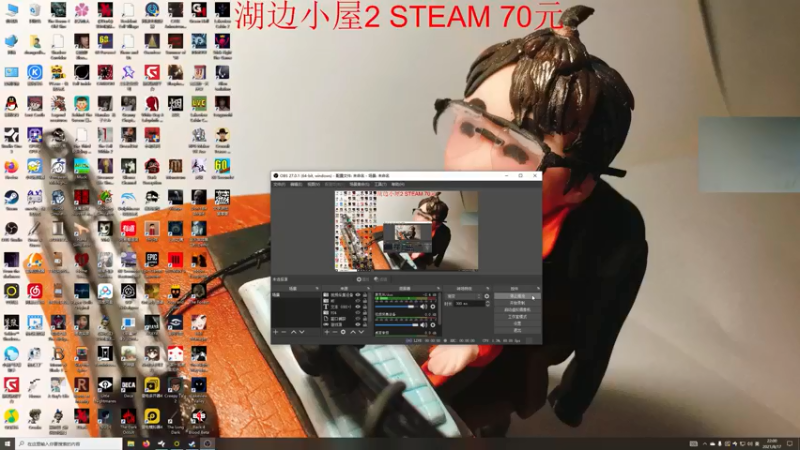Viewport: 800px width, 450px height.
Task: Open 设置 from OBS controls
Action: (x=517, y=323)
